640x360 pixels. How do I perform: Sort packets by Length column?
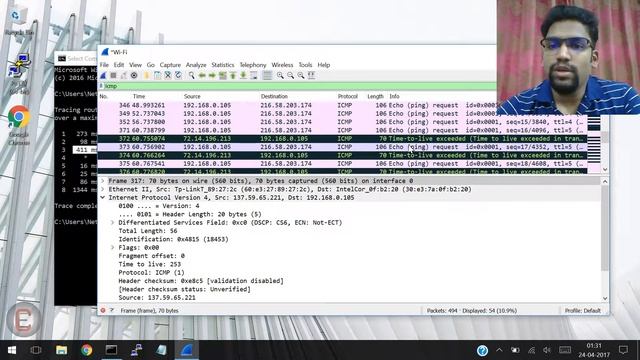(x=375, y=97)
